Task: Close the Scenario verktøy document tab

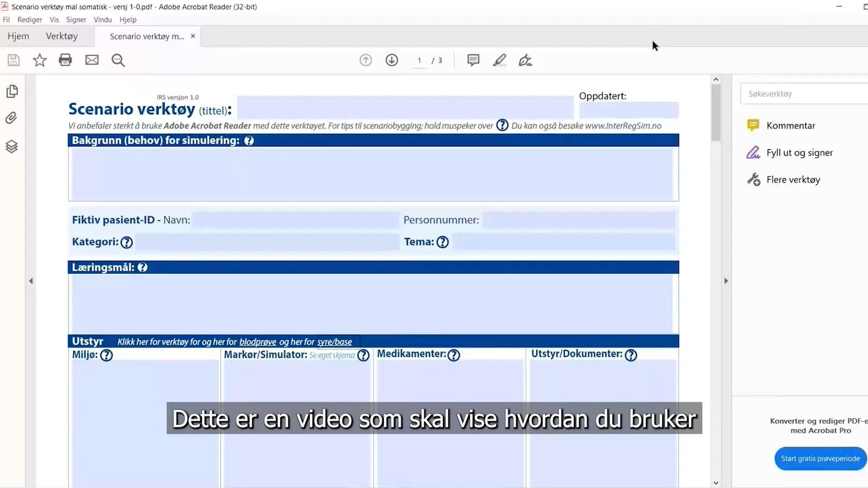Action: click(x=193, y=36)
